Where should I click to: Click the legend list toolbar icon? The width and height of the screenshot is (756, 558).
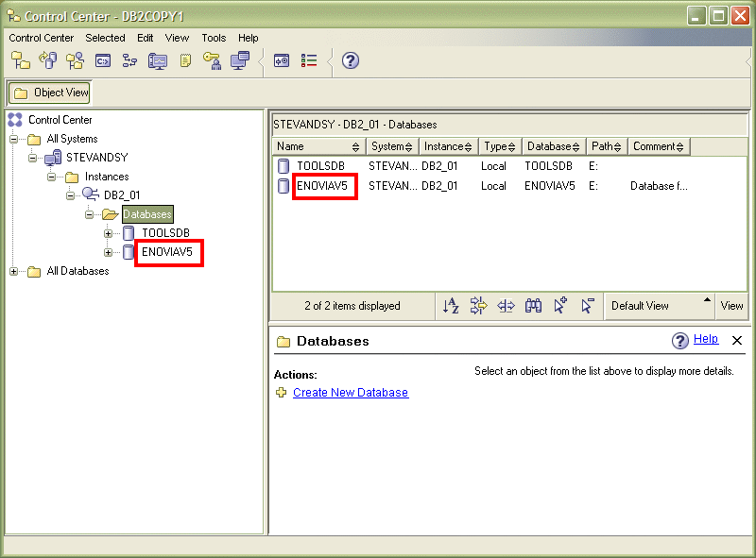coord(309,60)
